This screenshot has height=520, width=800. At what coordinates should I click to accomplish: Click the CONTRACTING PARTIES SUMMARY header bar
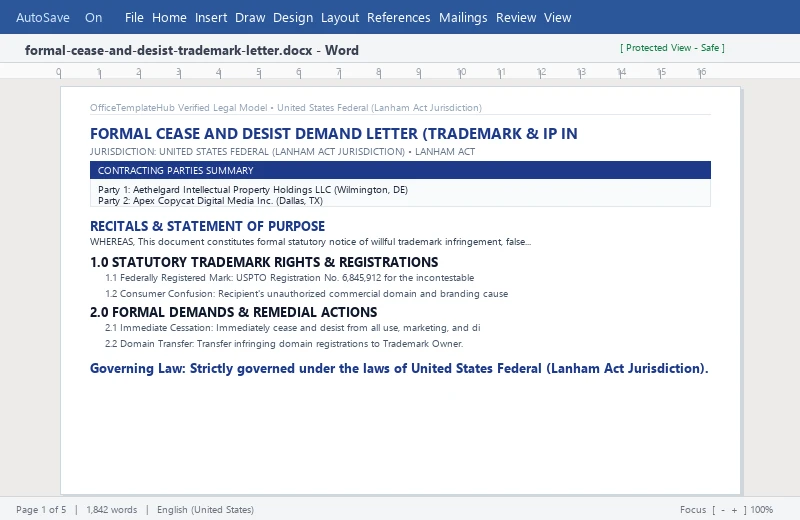click(400, 170)
